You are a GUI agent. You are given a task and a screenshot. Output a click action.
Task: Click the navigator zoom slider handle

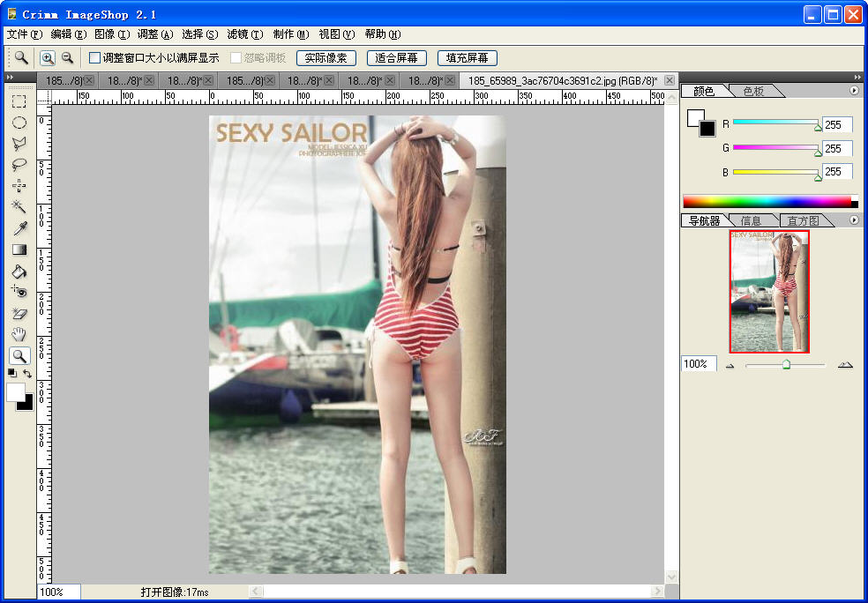point(786,364)
